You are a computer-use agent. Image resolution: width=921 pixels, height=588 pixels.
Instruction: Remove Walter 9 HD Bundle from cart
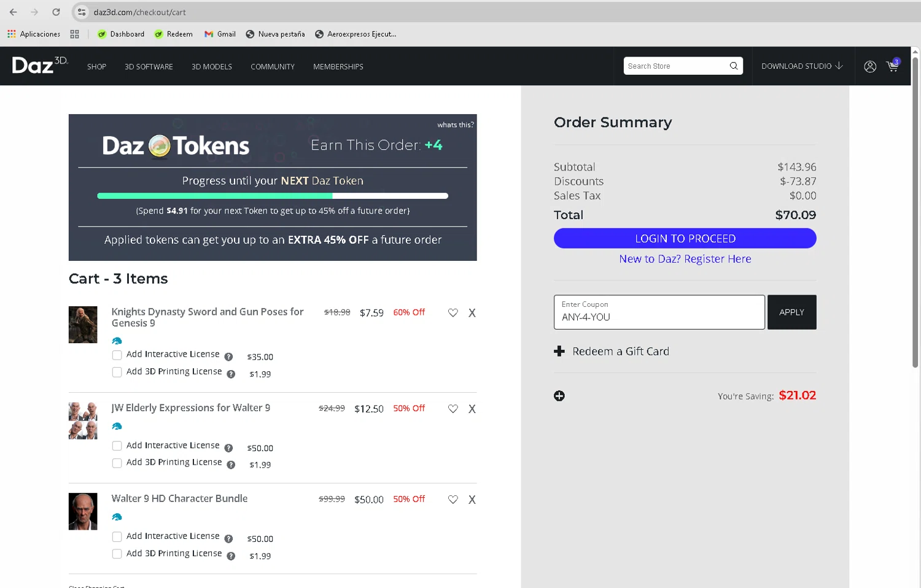[472, 500]
